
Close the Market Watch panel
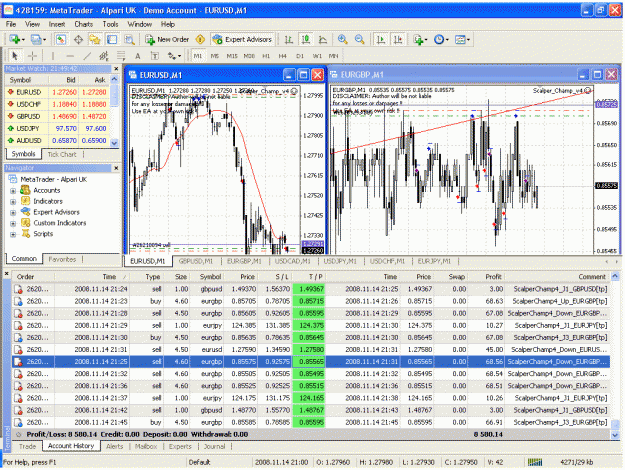point(116,69)
